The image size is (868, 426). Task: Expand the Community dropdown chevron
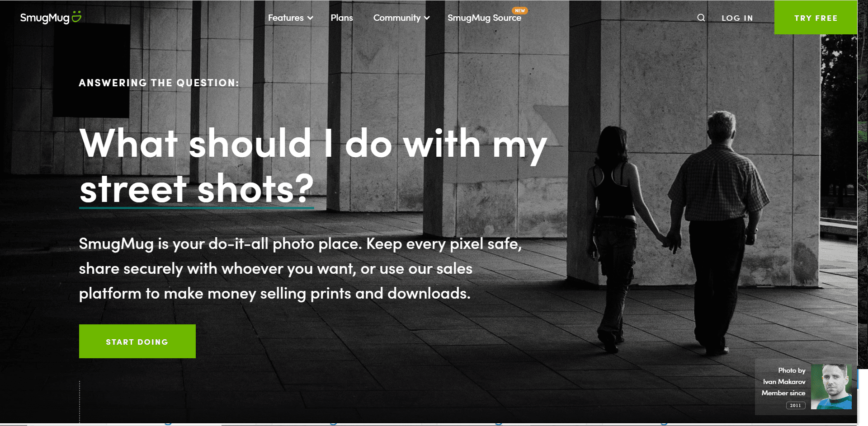tap(427, 18)
